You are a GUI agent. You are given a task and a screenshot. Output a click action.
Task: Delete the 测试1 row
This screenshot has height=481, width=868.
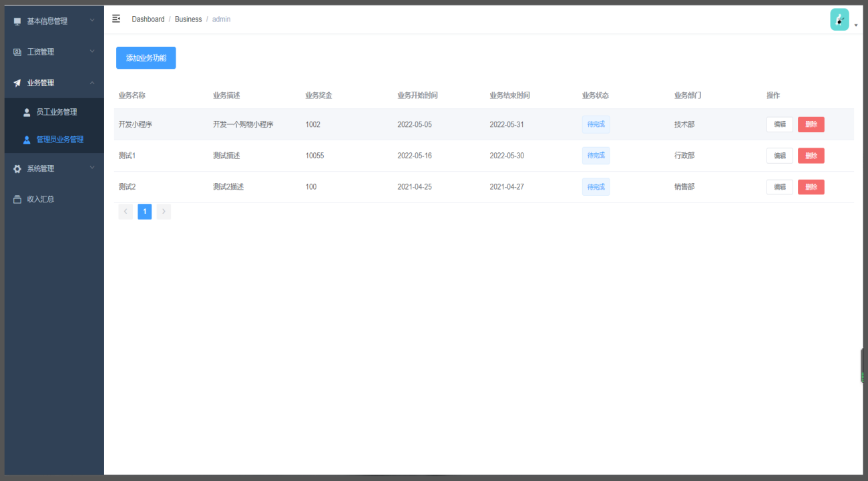coord(811,156)
